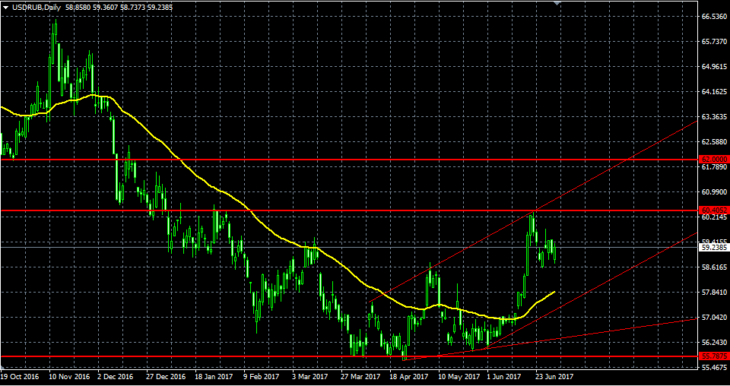The width and height of the screenshot is (730, 386).
Task: Click the 1 Jun 2017 date label
Action: pos(505,376)
